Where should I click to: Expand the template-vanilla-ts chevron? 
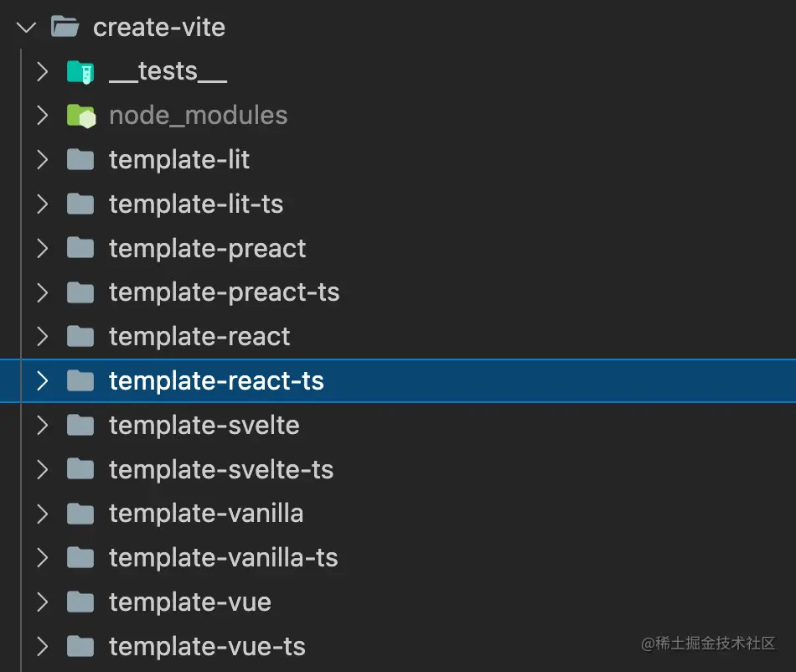click(x=43, y=557)
